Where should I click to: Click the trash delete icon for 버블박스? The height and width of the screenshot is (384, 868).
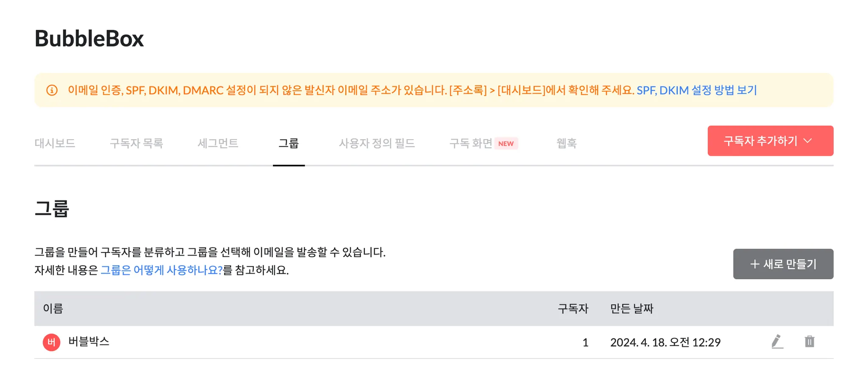tap(809, 342)
